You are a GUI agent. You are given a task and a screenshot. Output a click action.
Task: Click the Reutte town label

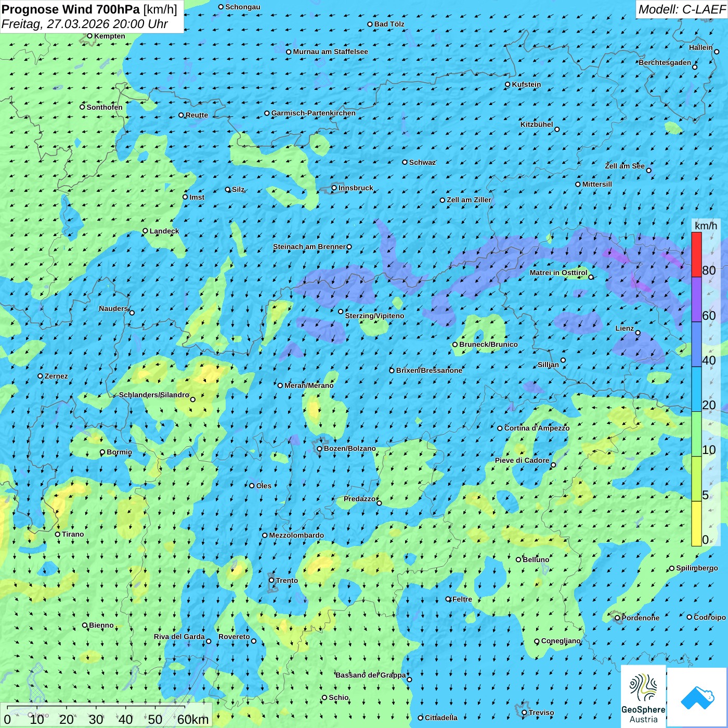click(x=197, y=115)
